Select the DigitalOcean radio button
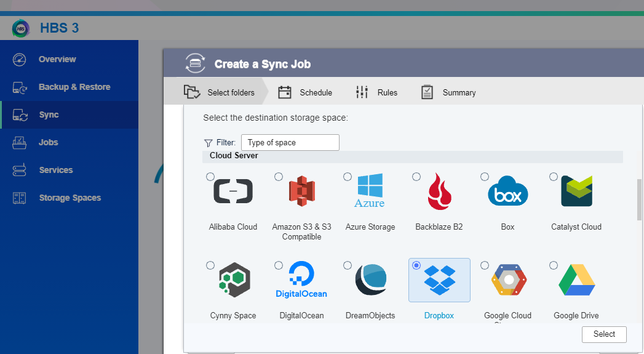Image resolution: width=644 pixels, height=354 pixels. tap(279, 265)
